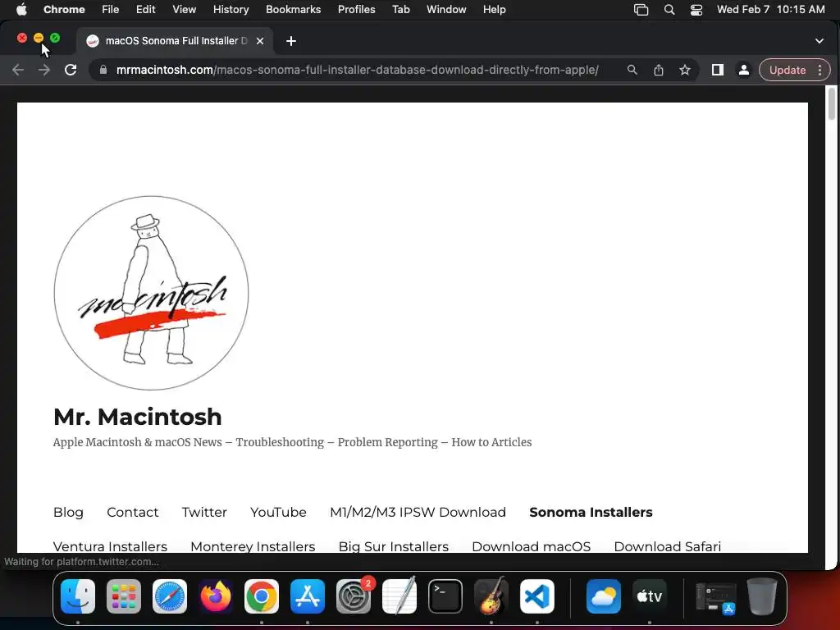Open the Twitter navigation link
The height and width of the screenshot is (630, 840).
click(204, 512)
